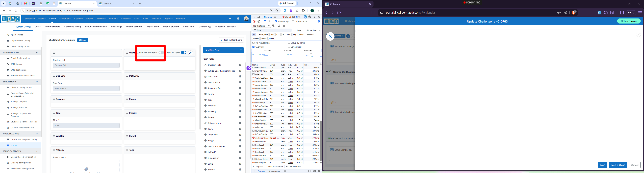Image resolution: width=644 pixels, height=173 pixels.
Task: Stop recording network log in DevTools
Action: tap(254, 21)
